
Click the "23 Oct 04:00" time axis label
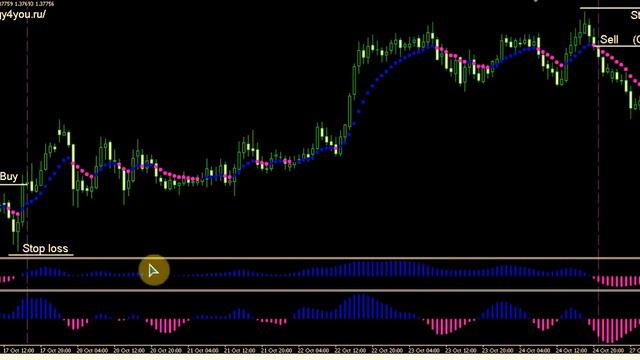(424, 350)
